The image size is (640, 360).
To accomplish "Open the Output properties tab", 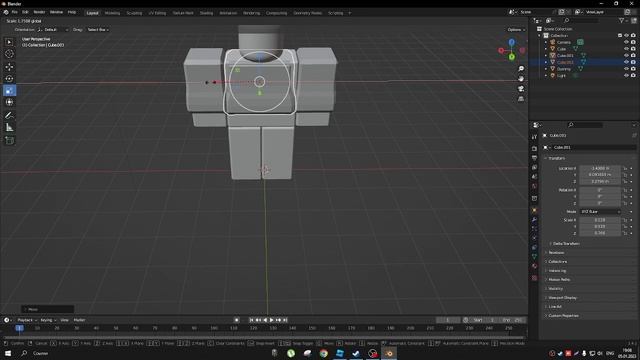I will click(x=534, y=158).
